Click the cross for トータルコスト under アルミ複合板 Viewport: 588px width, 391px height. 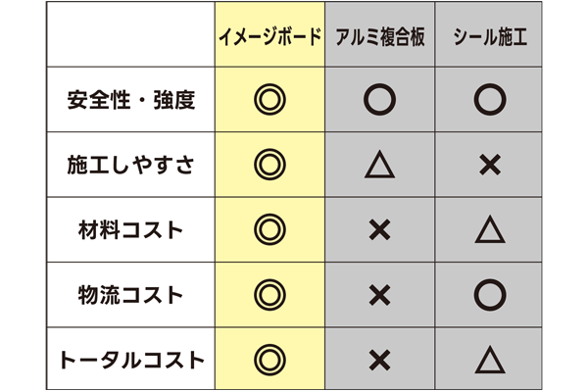[x=380, y=361]
